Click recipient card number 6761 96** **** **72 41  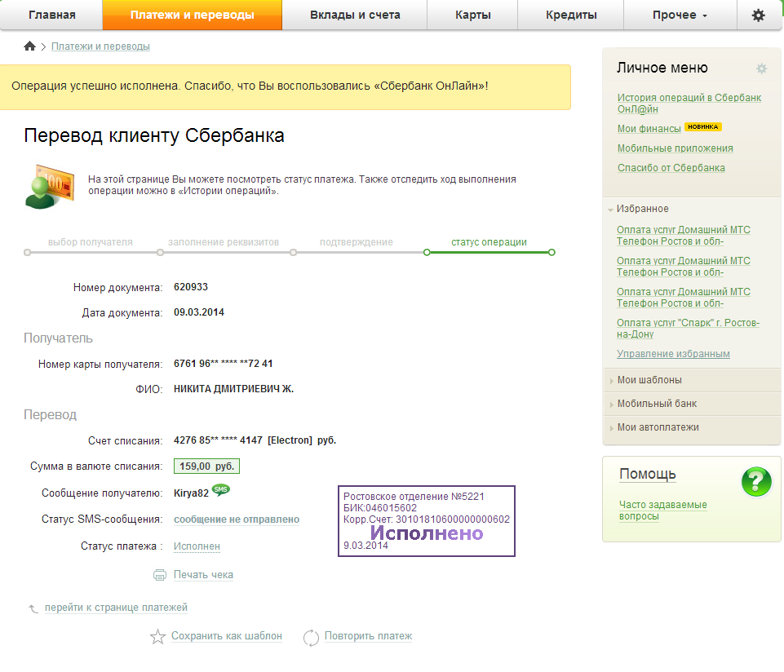[223, 364]
